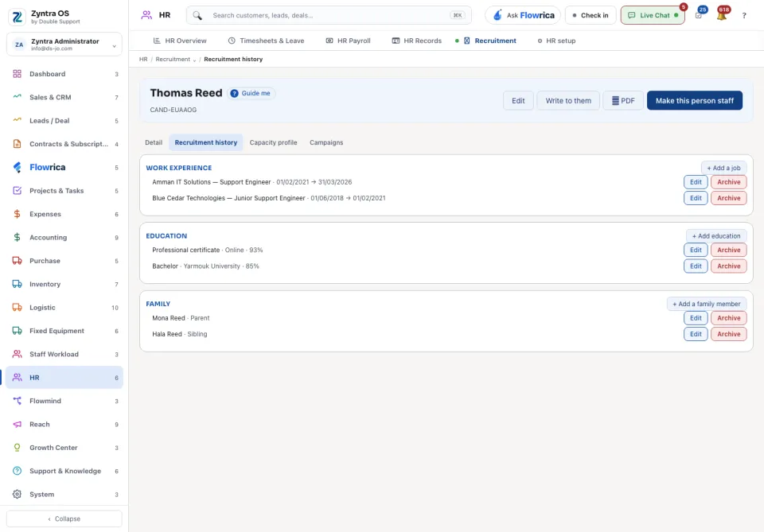Click + Add a family member
The width and height of the screenshot is (764, 532).
(707, 305)
